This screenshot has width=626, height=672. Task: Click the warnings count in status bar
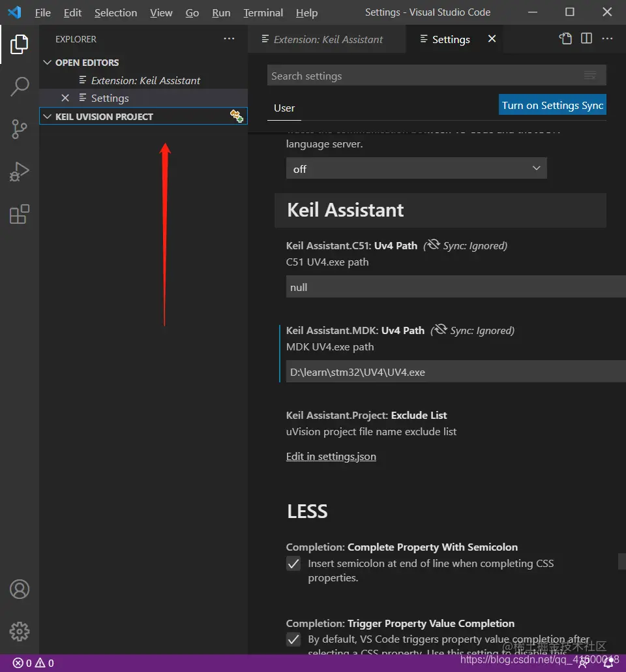(x=44, y=663)
